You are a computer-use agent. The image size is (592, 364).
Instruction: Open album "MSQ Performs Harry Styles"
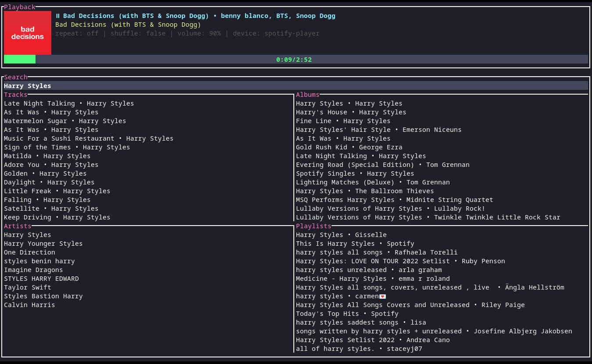click(395, 200)
